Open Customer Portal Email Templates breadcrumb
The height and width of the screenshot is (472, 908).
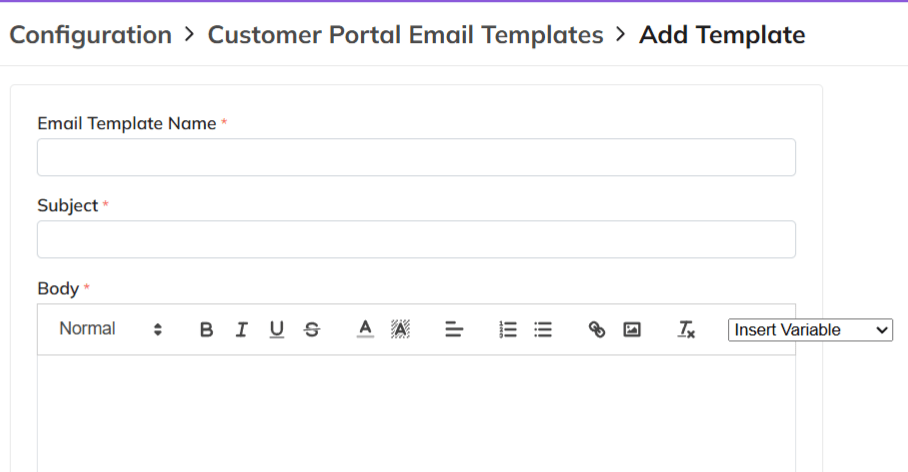(405, 35)
